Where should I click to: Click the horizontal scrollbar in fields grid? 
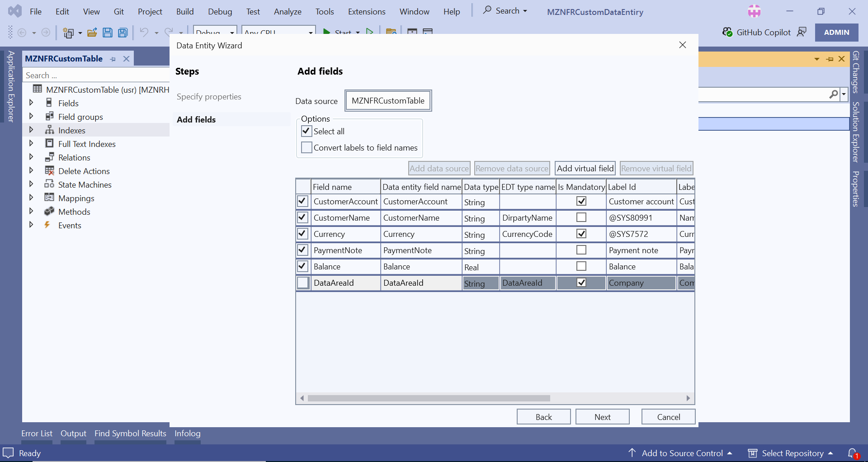point(429,398)
